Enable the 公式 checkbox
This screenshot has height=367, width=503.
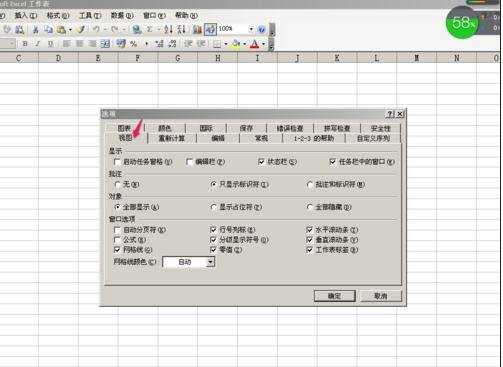pyautogui.click(x=117, y=240)
